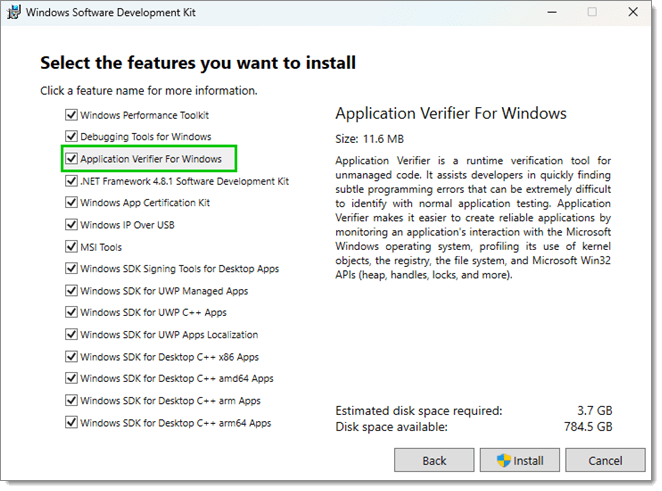Click the '784.5 GB' disk space available value
This screenshot has width=662, height=491.
tap(588, 427)
